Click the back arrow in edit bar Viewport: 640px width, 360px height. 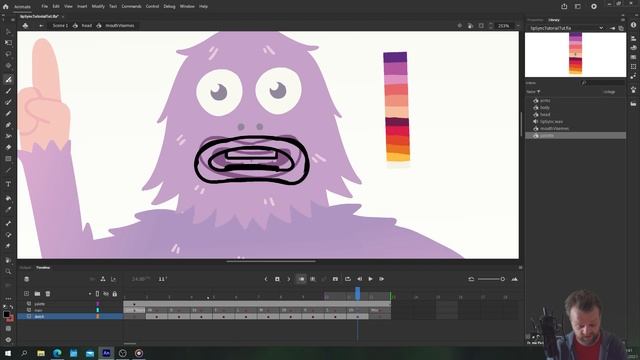[41, 25]
